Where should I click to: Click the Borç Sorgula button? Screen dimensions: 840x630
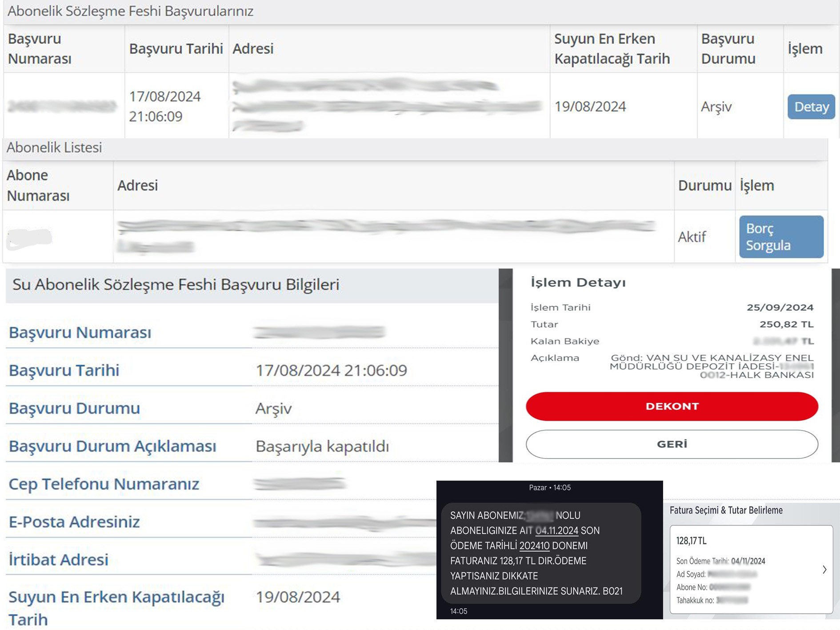point(781,237)
